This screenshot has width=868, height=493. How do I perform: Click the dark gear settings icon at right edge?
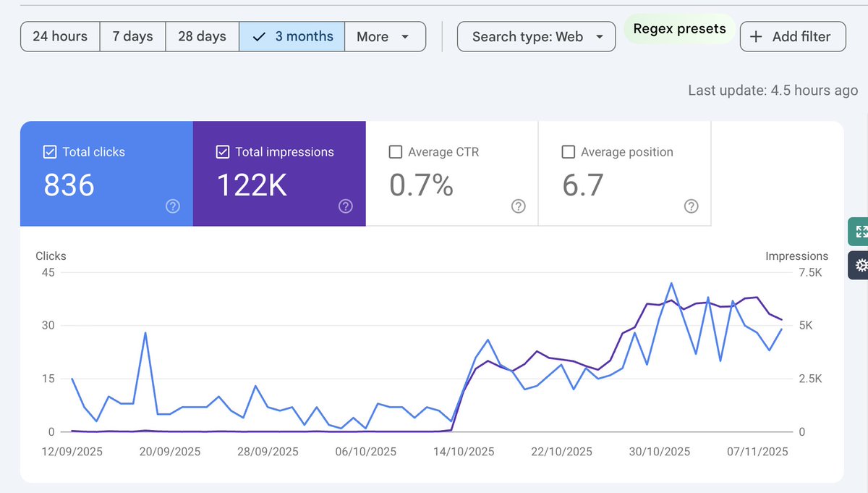(859, 265)
